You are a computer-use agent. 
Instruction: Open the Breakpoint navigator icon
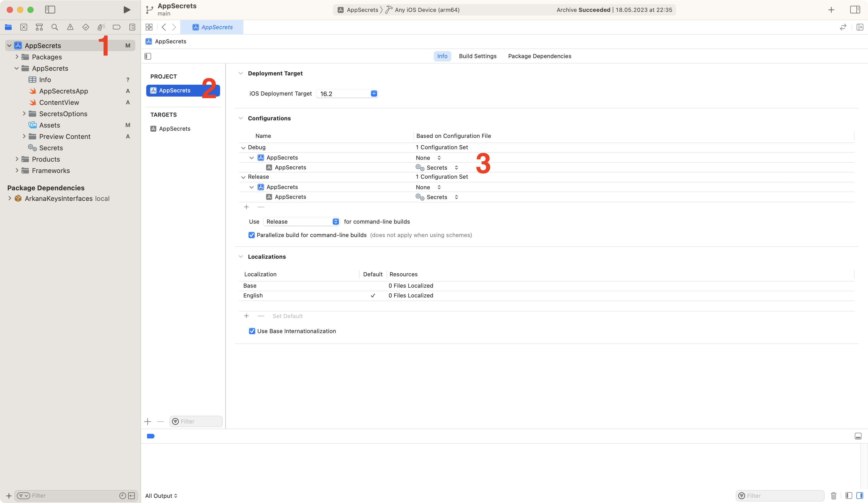(x=117, y=27)
